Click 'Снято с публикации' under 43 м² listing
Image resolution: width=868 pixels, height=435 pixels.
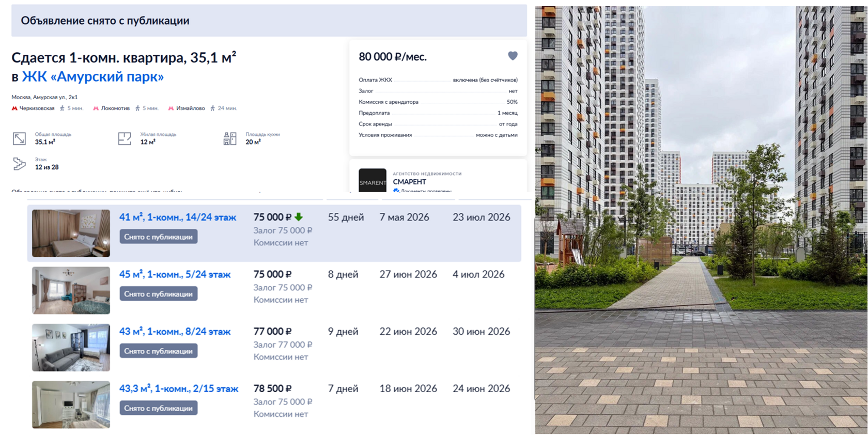(x=158, y=351)
